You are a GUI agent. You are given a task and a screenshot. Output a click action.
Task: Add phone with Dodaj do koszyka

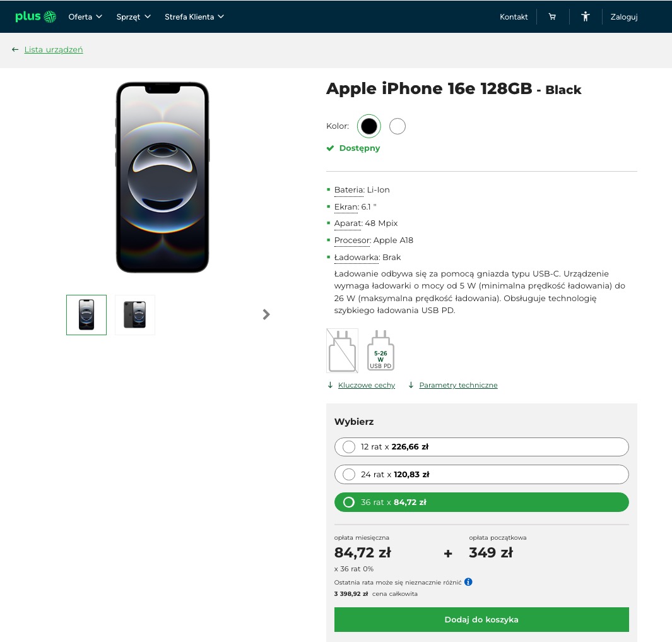coord(481,619)
